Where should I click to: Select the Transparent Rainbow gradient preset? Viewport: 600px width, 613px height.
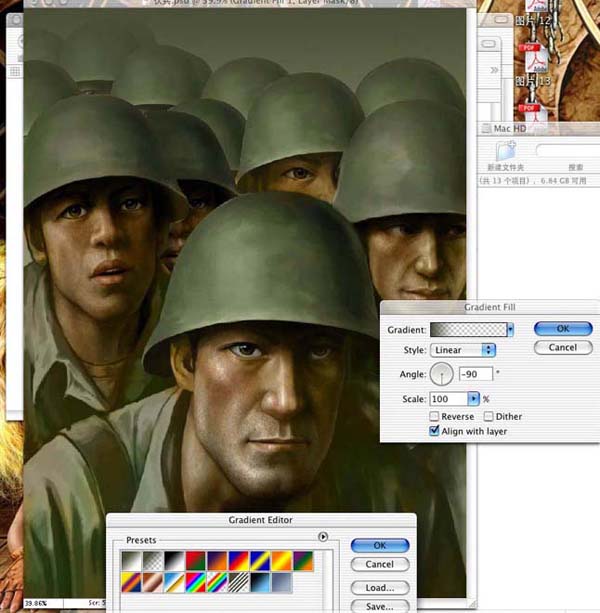217,583
